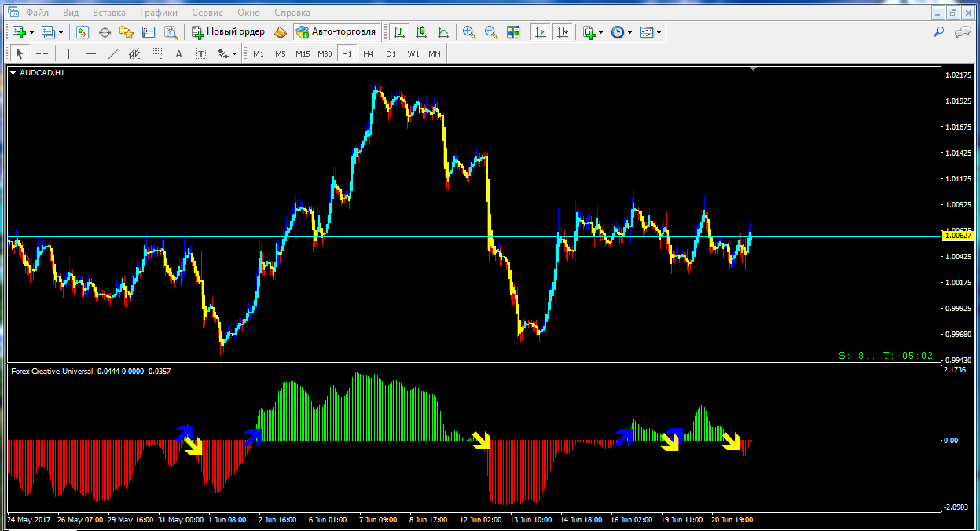Select the Crosshair tool
The width and height of the screenshot is (980, 531).
coord(42,53)
